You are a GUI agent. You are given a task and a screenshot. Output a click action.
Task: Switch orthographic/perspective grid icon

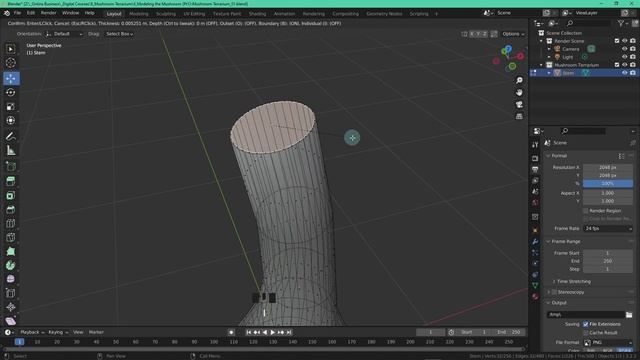pyautogui.click(x=519, y=117)
